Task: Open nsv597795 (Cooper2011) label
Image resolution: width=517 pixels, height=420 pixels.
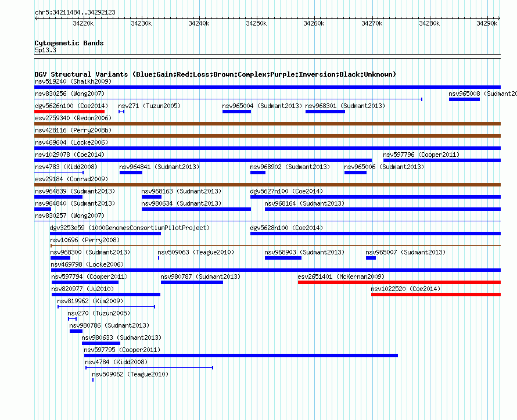Action: tap(122, 350)
